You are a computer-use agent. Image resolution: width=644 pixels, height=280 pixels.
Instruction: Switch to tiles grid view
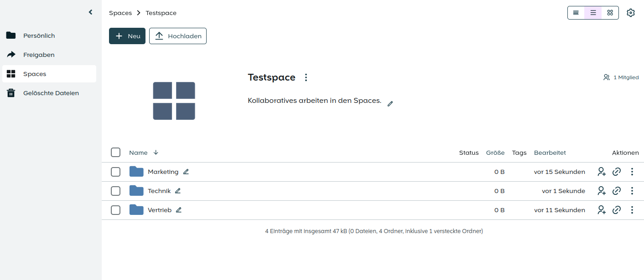(610, 13)
